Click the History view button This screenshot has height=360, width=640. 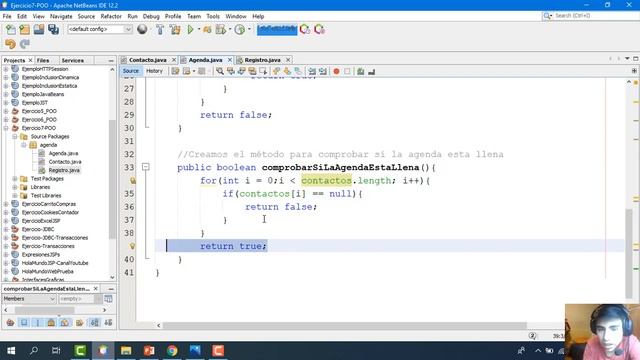(154, 71)
